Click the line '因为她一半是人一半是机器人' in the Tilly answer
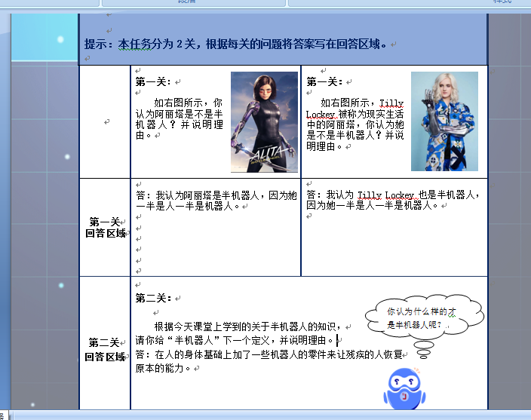Image resolution: width=531 pixels, height=420 pixels. [372, 205]
